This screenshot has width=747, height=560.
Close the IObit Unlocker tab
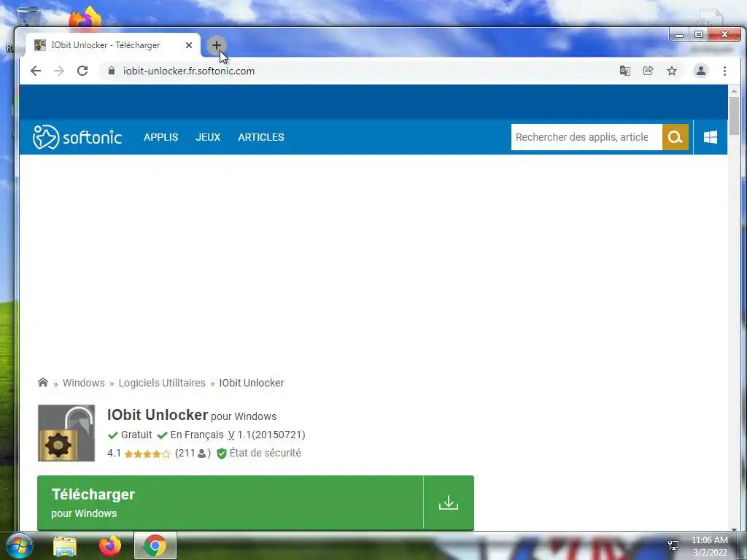point(189,45)
